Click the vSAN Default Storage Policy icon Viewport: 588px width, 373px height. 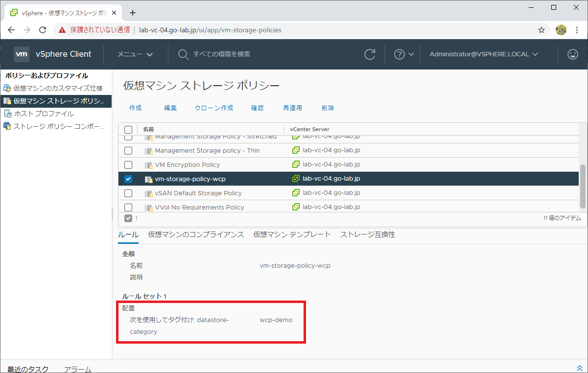149,193
